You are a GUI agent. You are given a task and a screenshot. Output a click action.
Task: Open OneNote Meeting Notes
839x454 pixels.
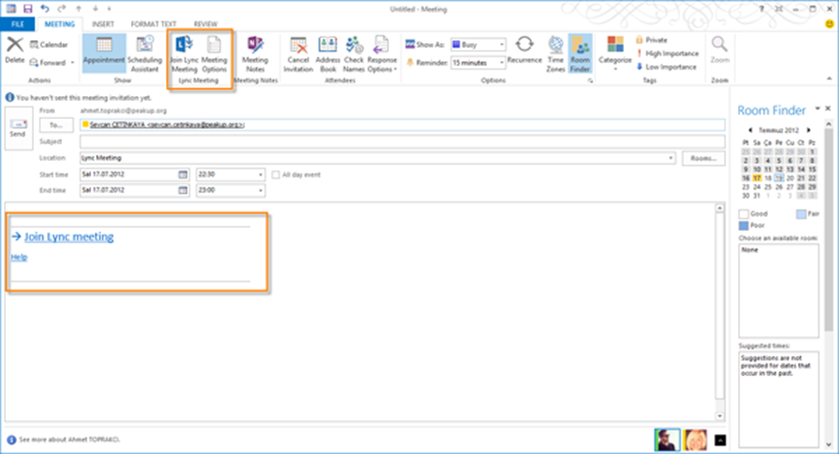[x=255, y=54]
